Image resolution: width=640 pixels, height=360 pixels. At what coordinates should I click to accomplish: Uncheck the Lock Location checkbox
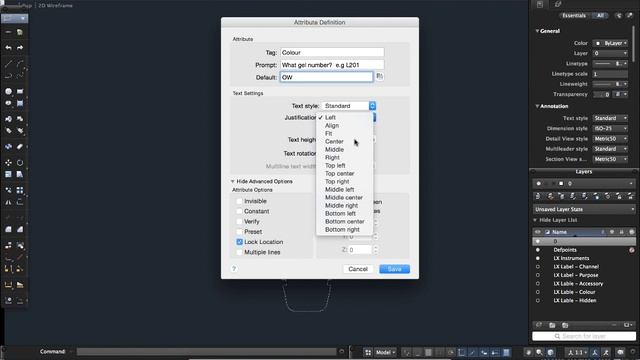click(x=239, y=242)
